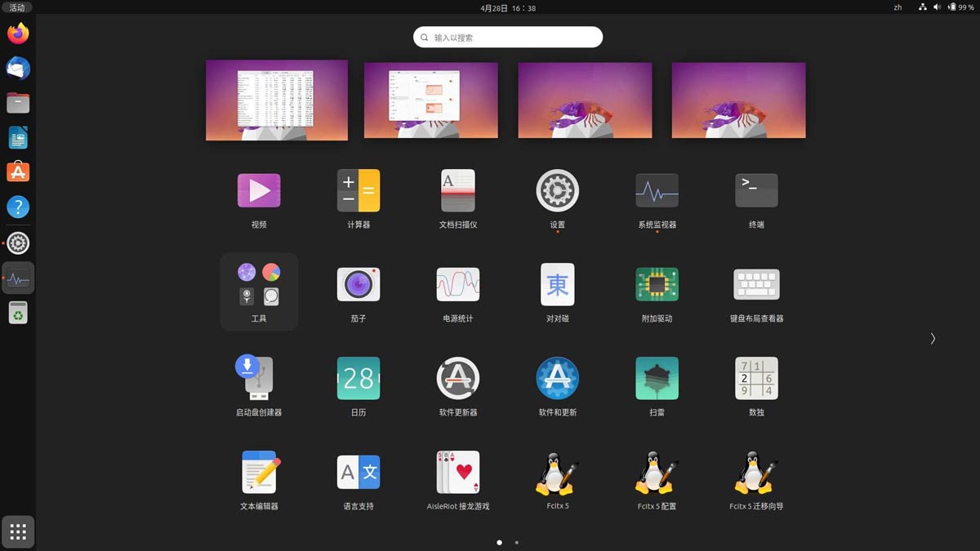Launch the 扫雷 Mines game
This screenshot has width=980, height=551.
(x=657, y=380)
